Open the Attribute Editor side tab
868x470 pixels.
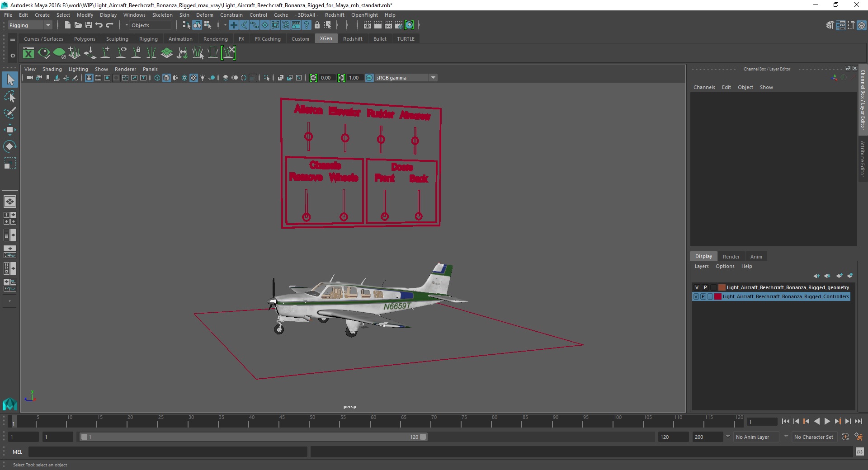pos(863,159)
